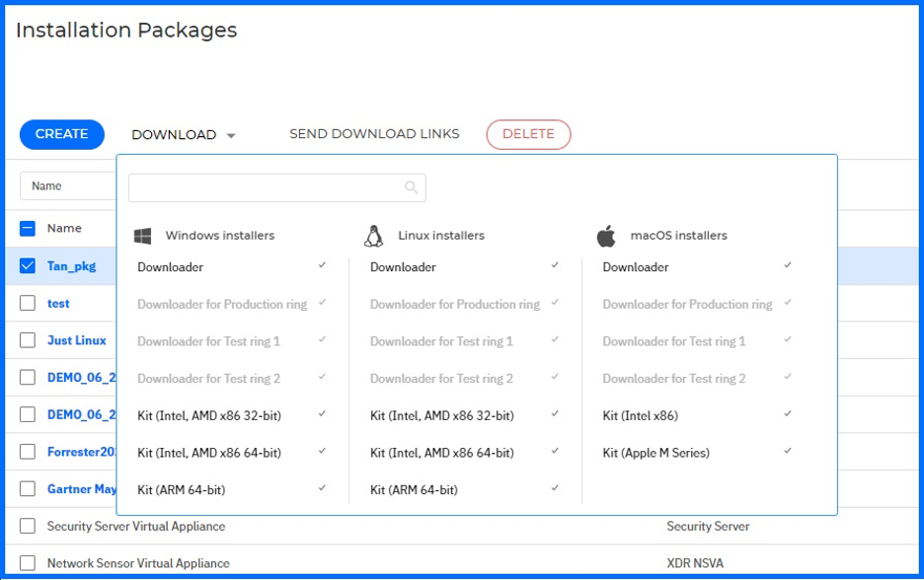Click SEND DOWNLOAD LINKS
The height and width of the screenshot is (580, 924).
[374, 134]
